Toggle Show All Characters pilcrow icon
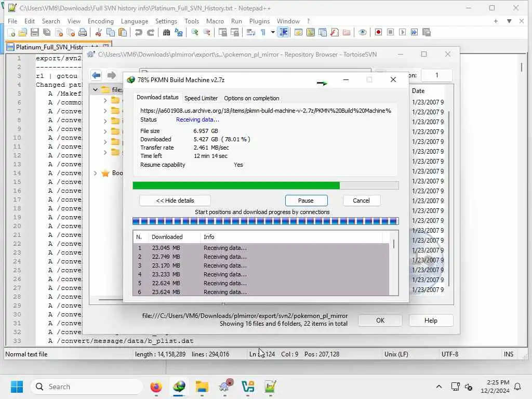Screen dimensions: 532x399 coord(263,33)
